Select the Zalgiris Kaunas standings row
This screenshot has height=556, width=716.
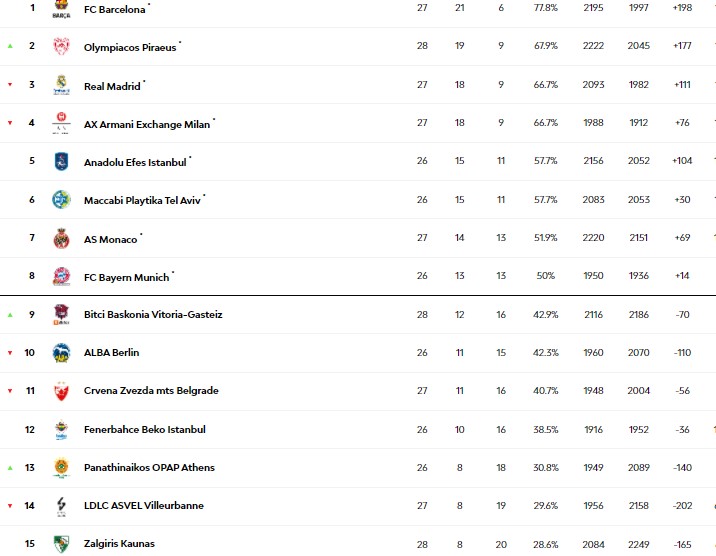(x=358, y=544)
